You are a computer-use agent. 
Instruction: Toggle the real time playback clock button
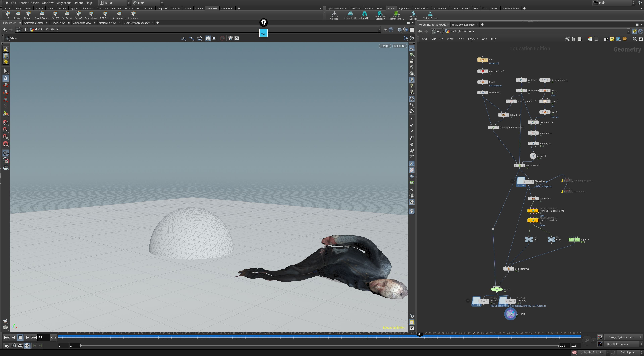tap(27, 345)
